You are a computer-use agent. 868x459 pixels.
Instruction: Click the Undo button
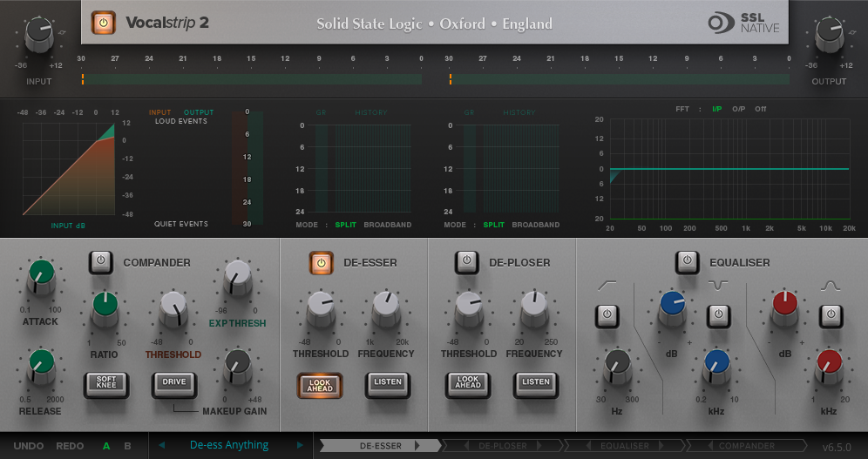tap(29, 446)
